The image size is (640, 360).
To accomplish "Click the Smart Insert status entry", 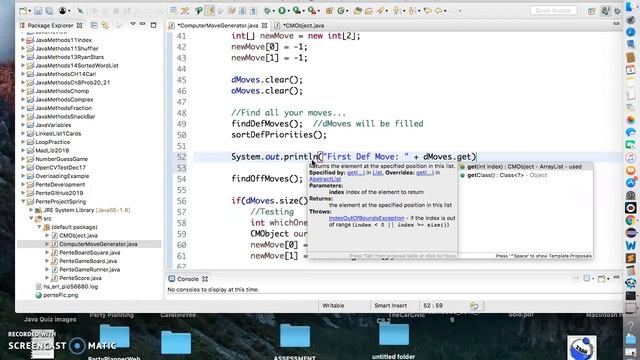I will (390, 306).
